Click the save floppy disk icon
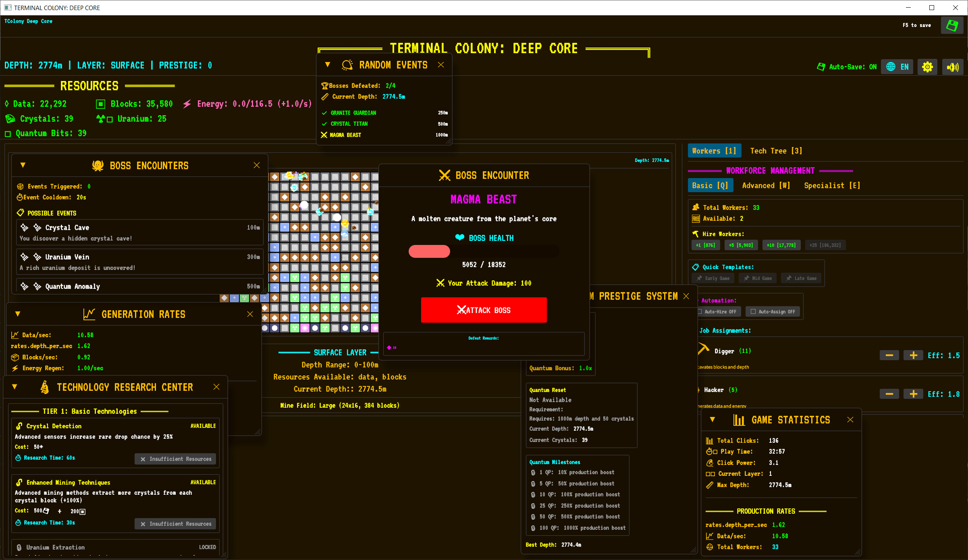 952,25
